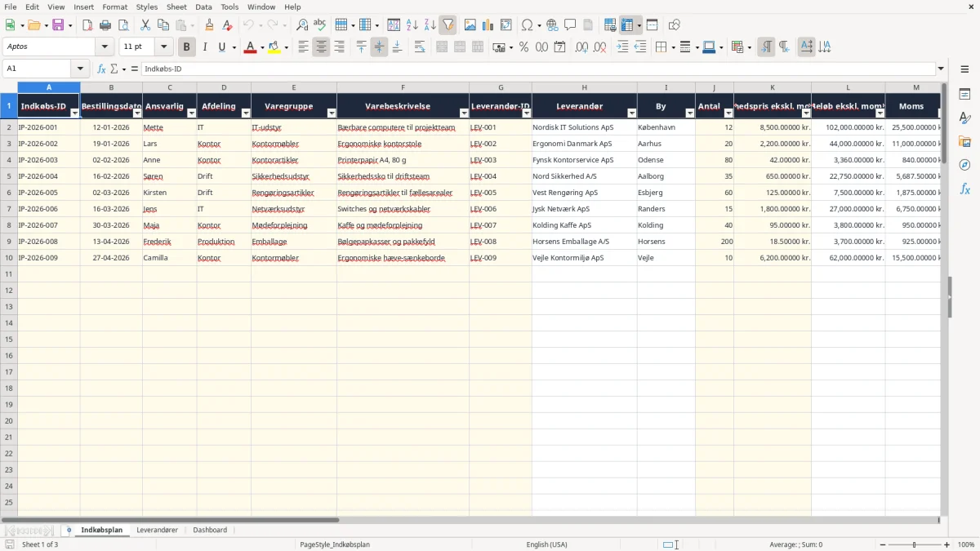Toggle Underline formatting
The height and width of the screenshot is (551, 980).
tap(221, 47)
